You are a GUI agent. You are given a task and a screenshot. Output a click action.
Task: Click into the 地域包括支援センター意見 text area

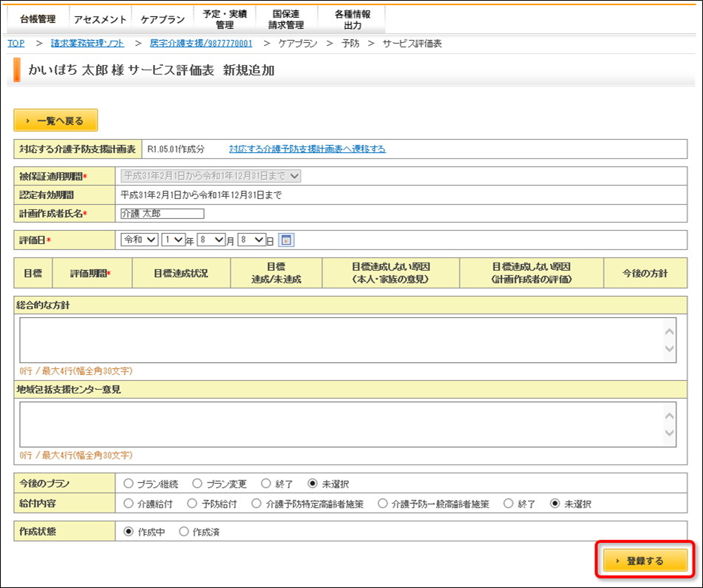pos(348,425)
